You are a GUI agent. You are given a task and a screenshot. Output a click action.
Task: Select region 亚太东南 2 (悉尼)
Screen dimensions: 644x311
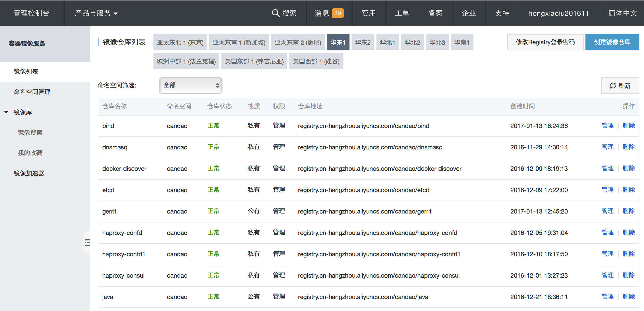298,42
